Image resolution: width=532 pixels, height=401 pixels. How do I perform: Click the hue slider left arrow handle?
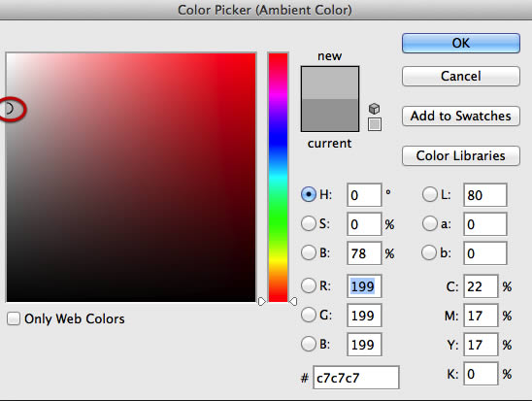pyautogui.click(x=261, y=301)
